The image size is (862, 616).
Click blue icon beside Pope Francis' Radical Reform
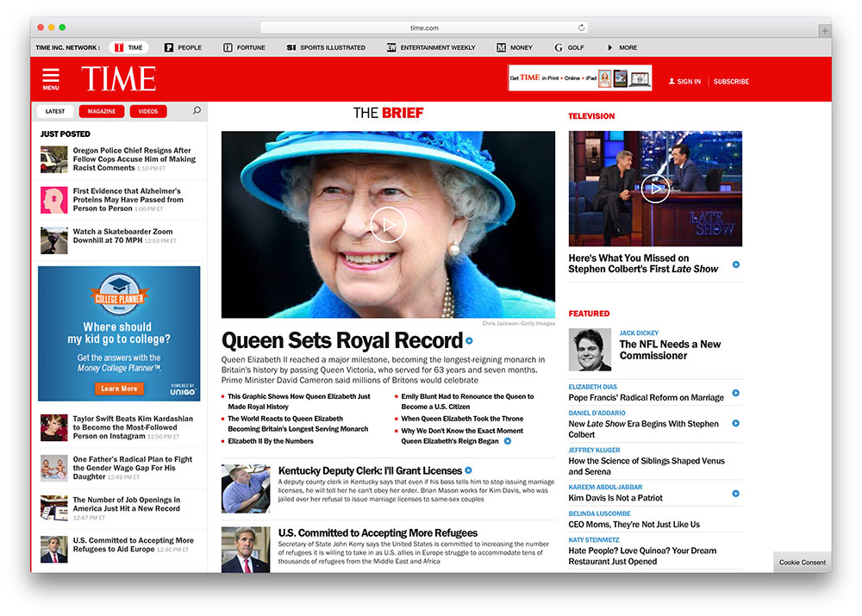click(736, 393)
